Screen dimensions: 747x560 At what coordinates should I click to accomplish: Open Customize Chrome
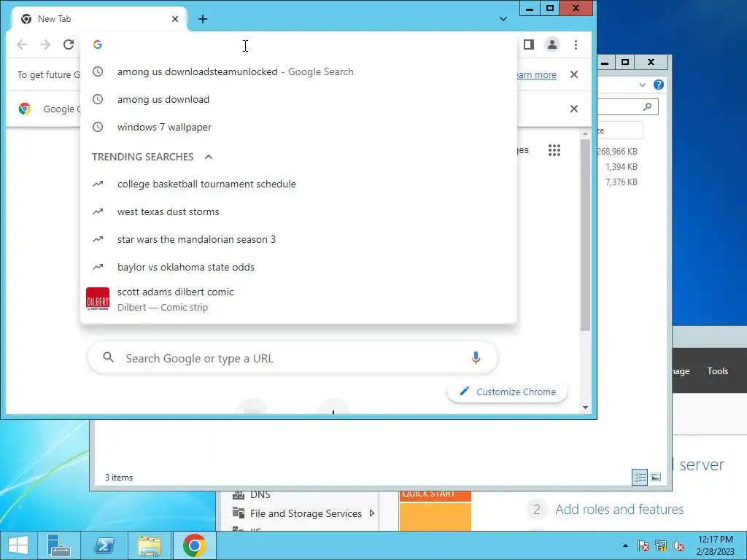coord(508,392)
